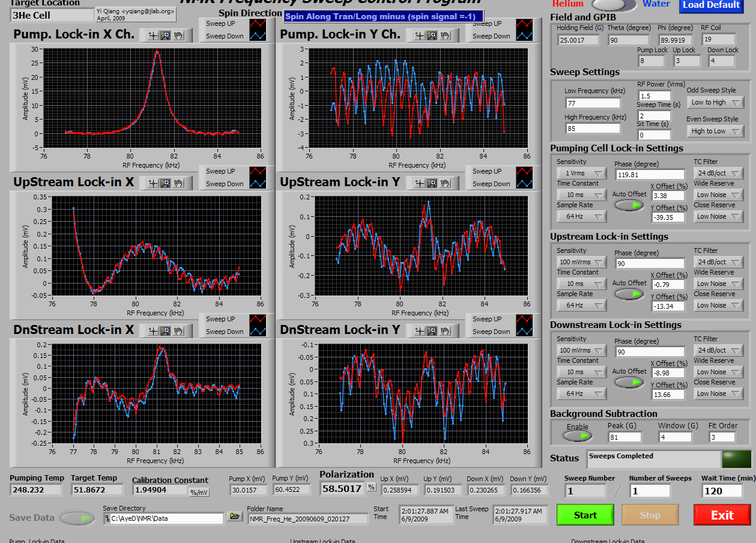Click Sweep Down plot icon in UpStream X legend
This screenshot has height=543, width=756.
pyautogui.click(x=258, y=184)
